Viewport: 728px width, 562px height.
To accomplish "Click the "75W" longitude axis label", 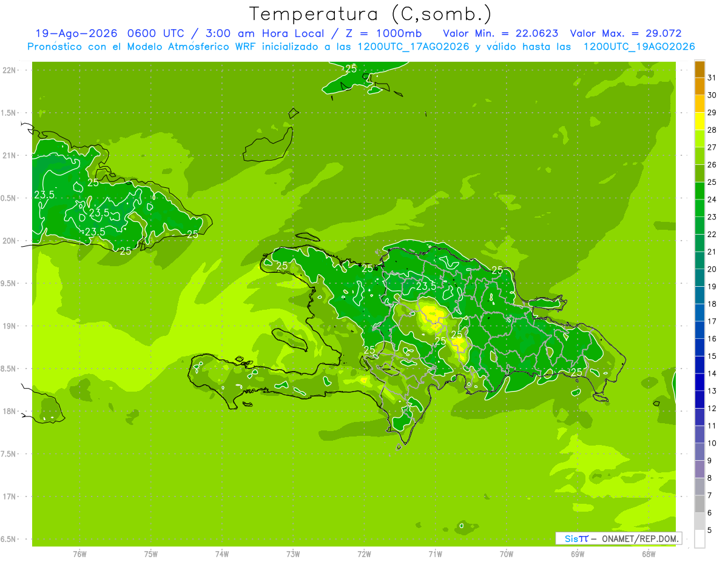I will 150,554.
